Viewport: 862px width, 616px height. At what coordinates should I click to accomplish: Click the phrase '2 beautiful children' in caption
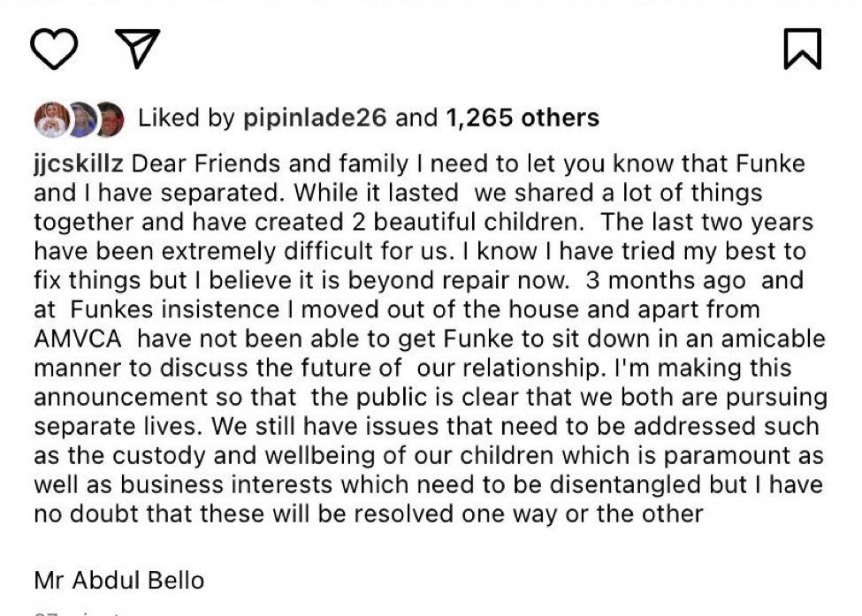pyautogui.click(x=466, y=223)
